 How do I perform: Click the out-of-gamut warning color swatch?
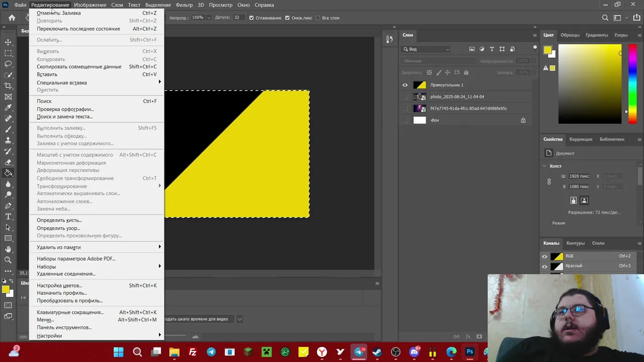[552, 68]
